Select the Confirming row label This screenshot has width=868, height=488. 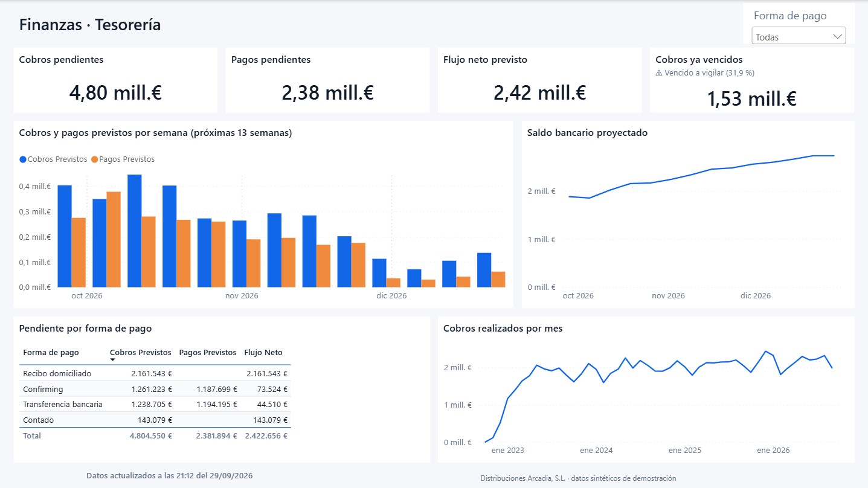43,390
